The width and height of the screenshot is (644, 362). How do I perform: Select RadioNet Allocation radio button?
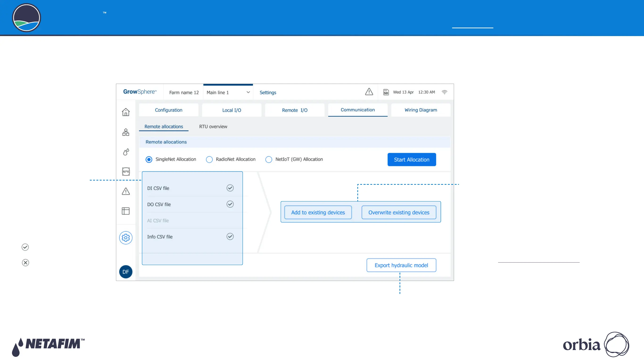pyautogui.click(x=209, y=160)
